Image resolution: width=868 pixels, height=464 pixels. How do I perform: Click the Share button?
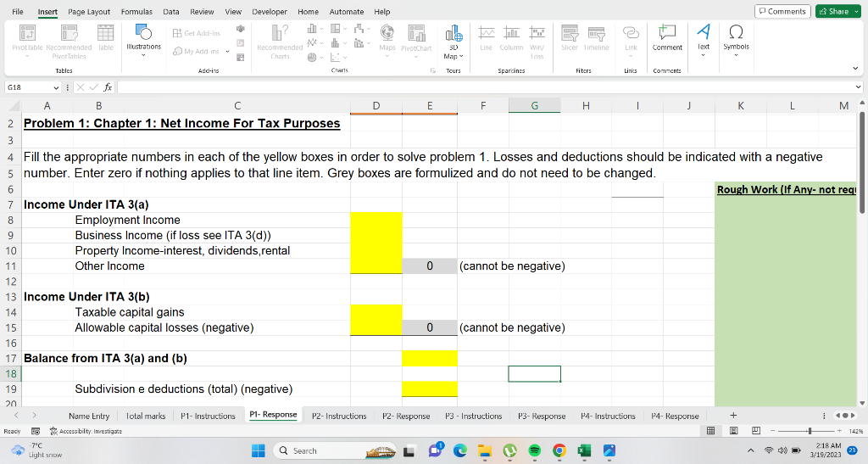pos(837,11)
